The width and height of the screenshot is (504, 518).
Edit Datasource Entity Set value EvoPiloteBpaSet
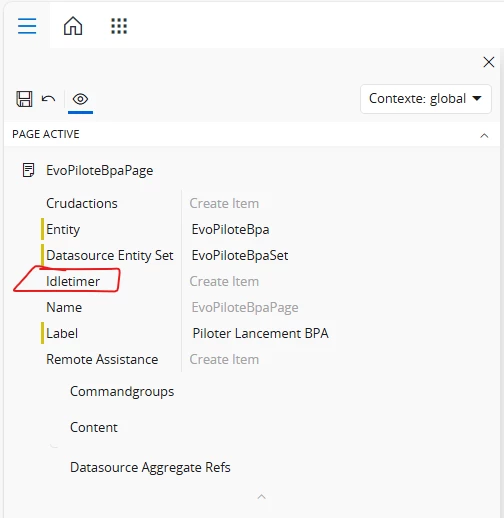coord(240,255)
